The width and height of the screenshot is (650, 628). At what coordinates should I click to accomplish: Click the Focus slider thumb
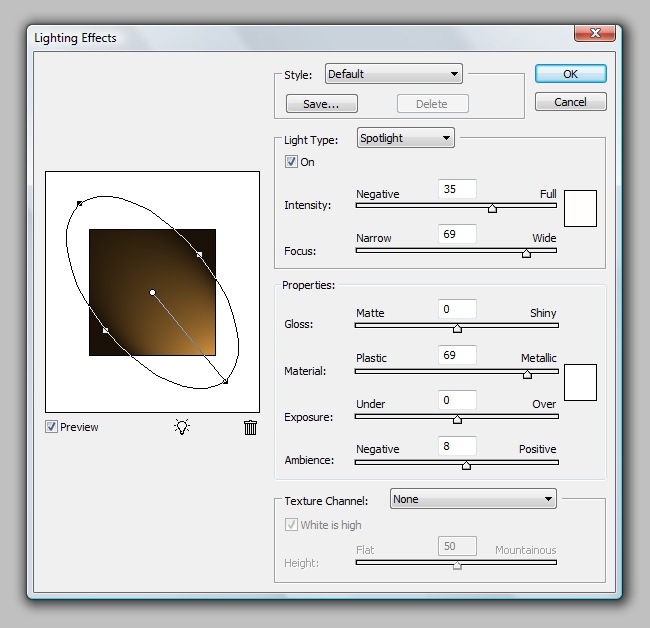(x=526, y=253)
